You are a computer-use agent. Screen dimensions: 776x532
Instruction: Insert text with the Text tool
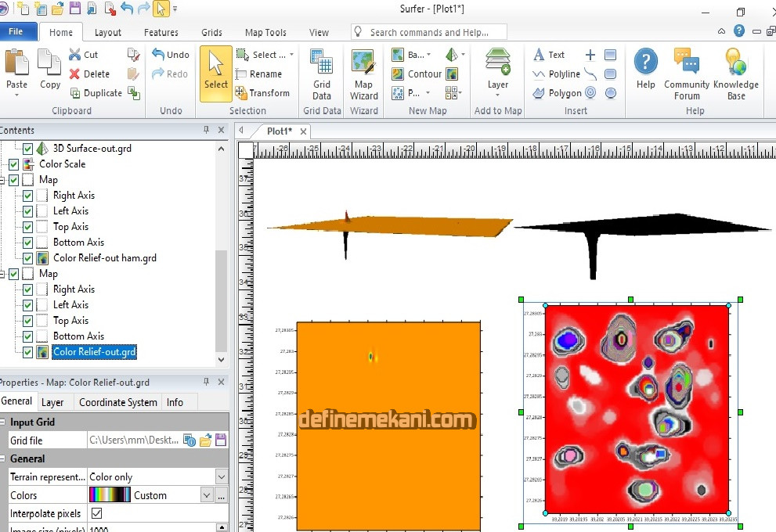549,55
